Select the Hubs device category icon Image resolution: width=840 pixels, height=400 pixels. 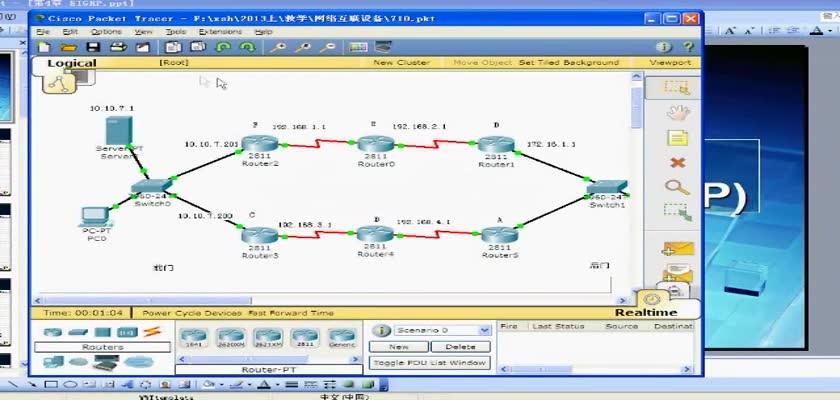coord(103,332)
